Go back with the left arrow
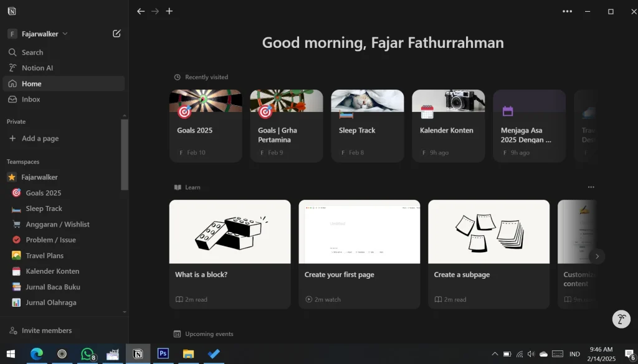 (141, 11)
